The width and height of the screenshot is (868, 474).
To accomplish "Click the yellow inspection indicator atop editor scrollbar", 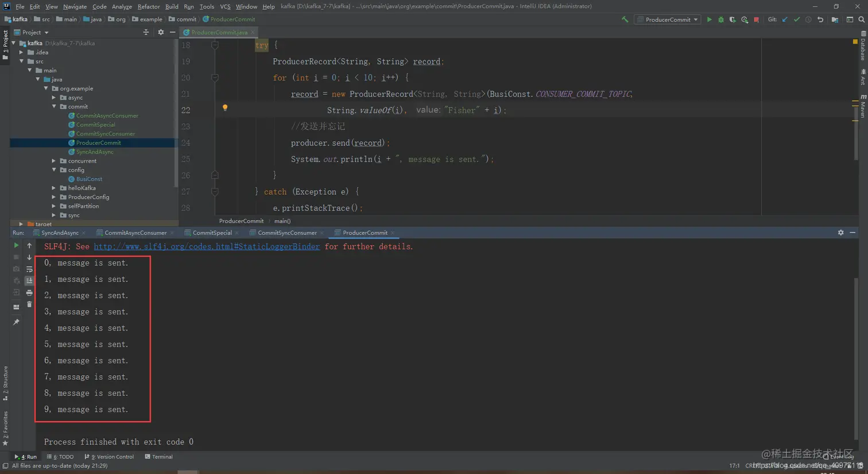I will 855,42.
